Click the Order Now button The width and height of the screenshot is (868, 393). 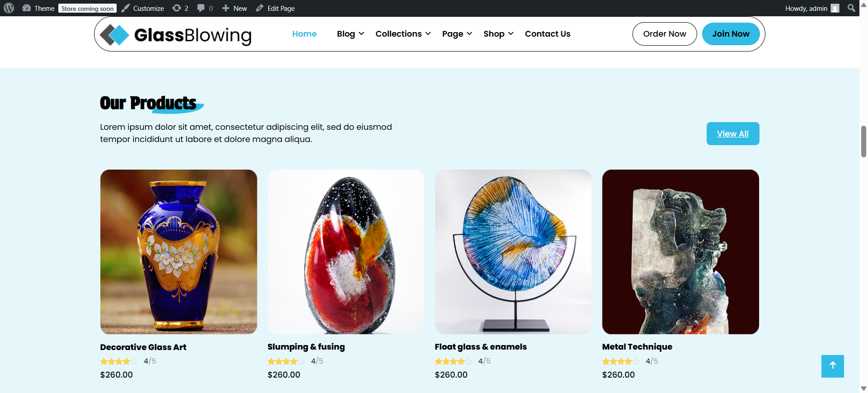(x=665, y=34)
